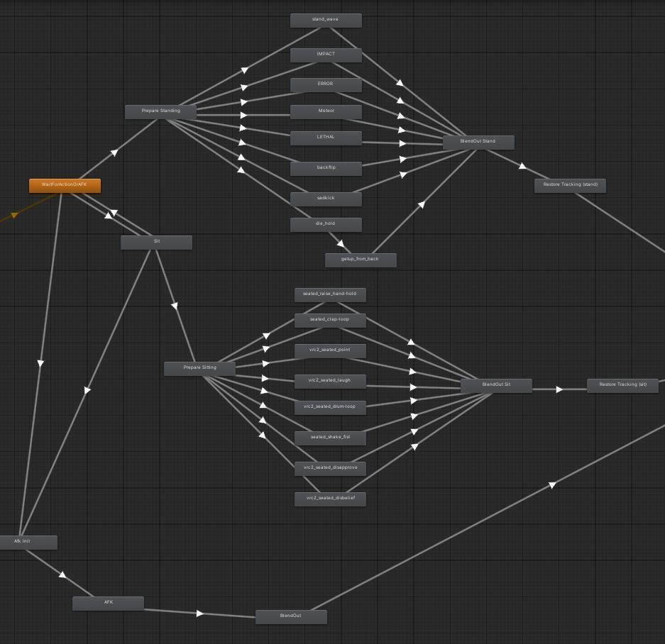The width and height of the screenshot is (665, 644).
Task: Select the AFK state node
Action: tap(108, 602)
